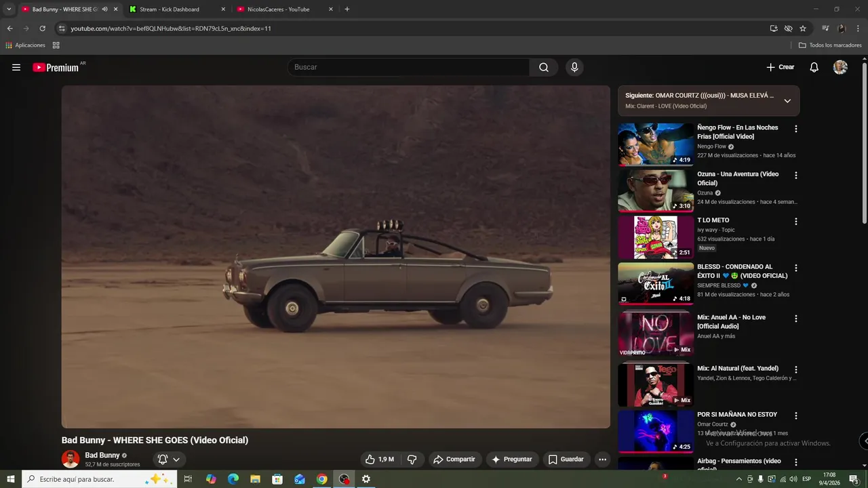This screenshot has width=868, height=488.
Task: Mute the Bad Bunny tab audio
Action: [x=104, y=9]
